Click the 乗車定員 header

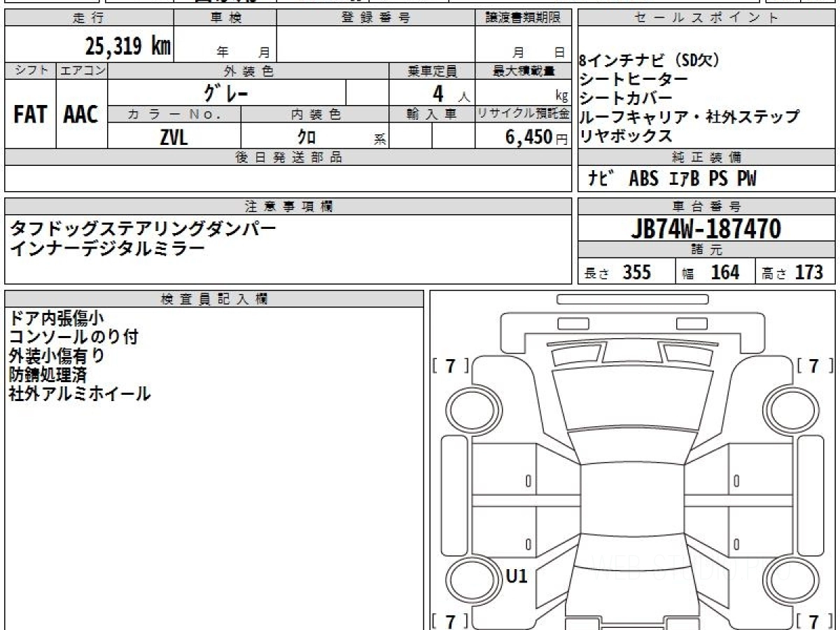coord(432,71)
